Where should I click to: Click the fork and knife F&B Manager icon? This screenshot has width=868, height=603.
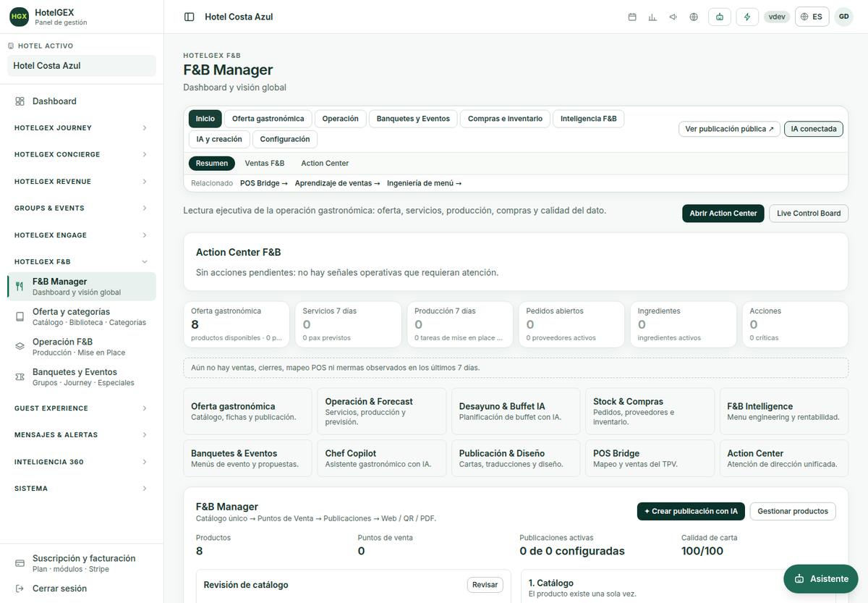[20, 286]
